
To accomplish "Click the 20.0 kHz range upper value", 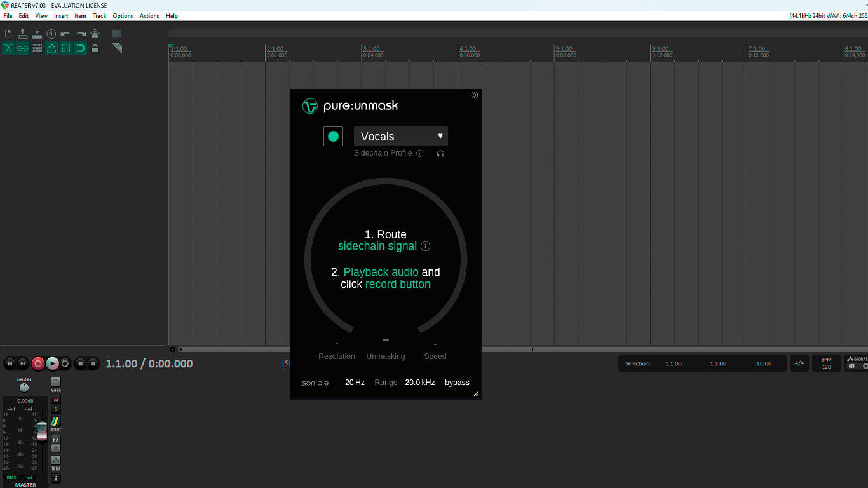I will click(420, 383).
